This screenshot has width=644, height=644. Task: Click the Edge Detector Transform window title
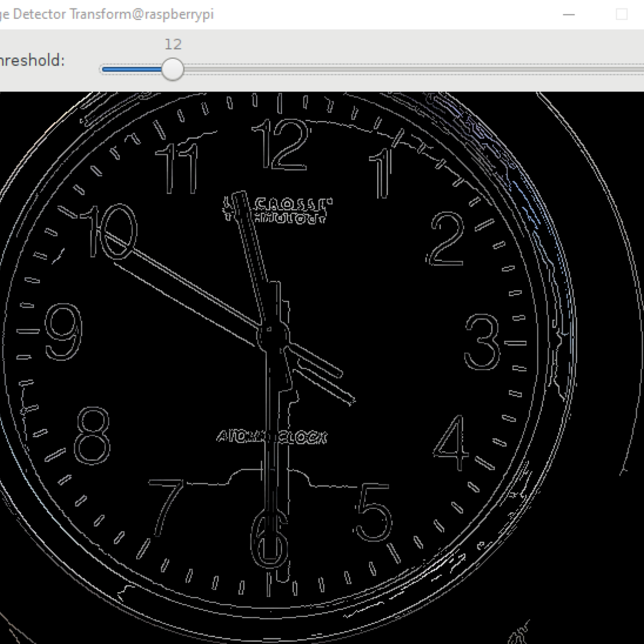[x=107, y=14]
